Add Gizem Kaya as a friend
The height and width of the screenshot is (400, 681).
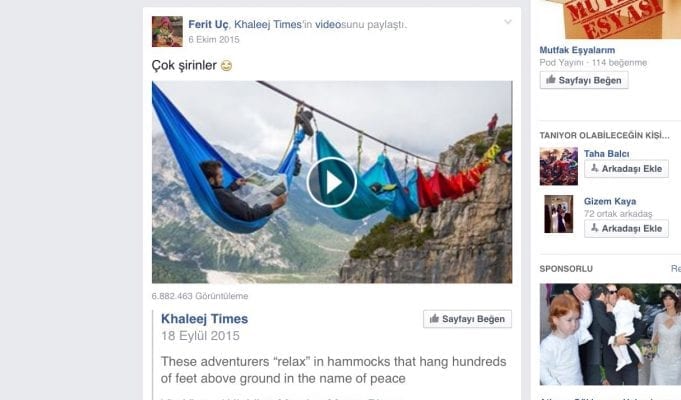(626, 229)
